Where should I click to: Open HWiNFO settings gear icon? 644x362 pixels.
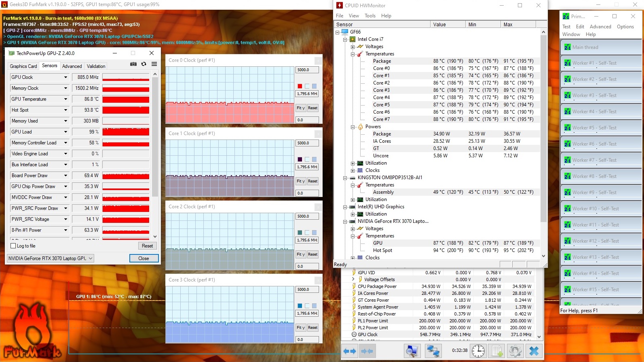tap(515, 351)
